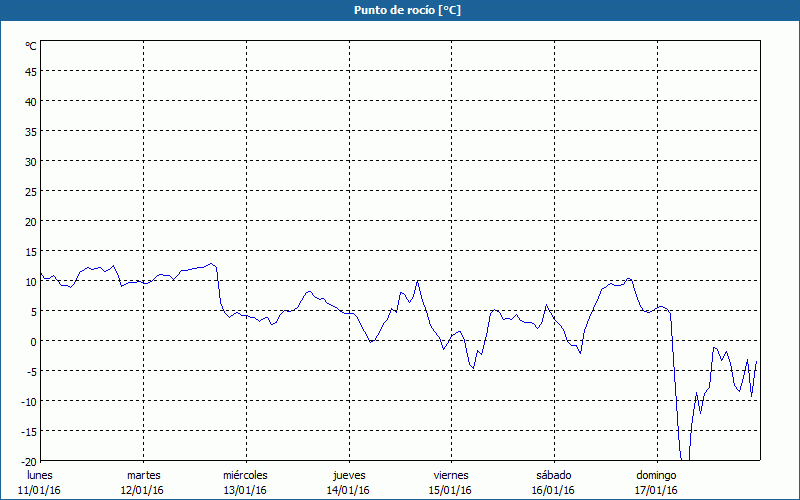Click the 0 label on the vertical axis
The image size is (800, 500).
pyautogui.click(x=33, y=341)
